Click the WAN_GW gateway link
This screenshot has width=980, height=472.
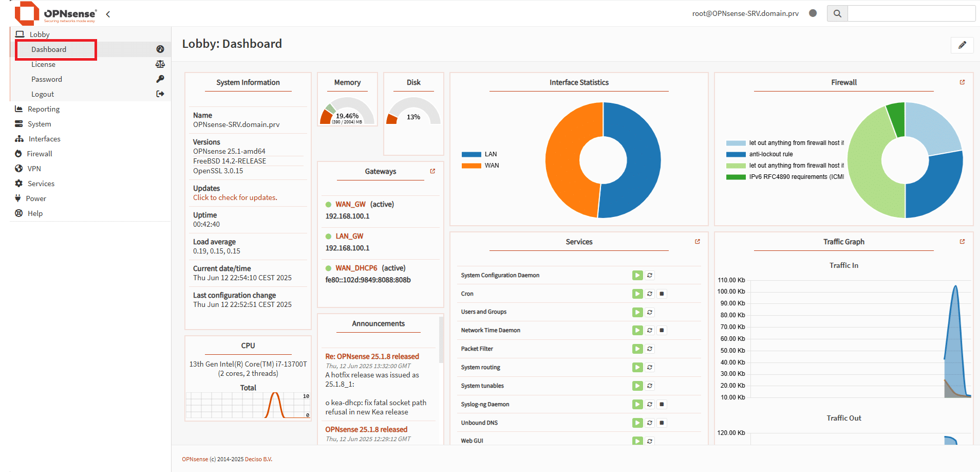[x=351, y=204]
